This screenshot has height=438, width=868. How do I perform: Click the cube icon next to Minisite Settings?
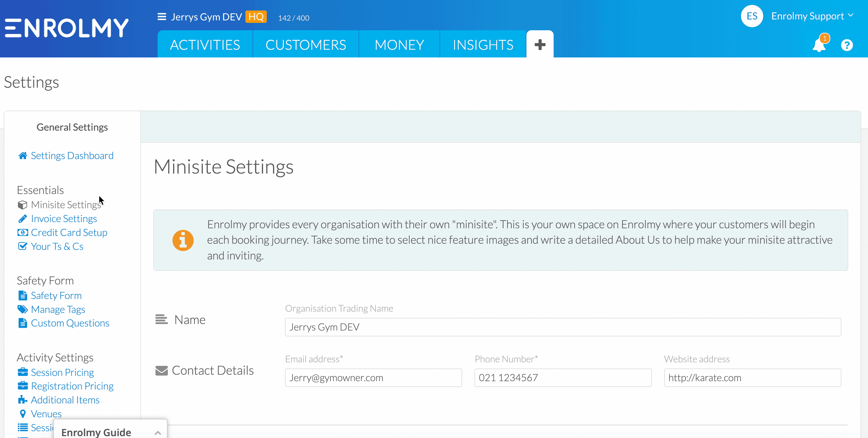pyautogui.click(x=23, y=205)
